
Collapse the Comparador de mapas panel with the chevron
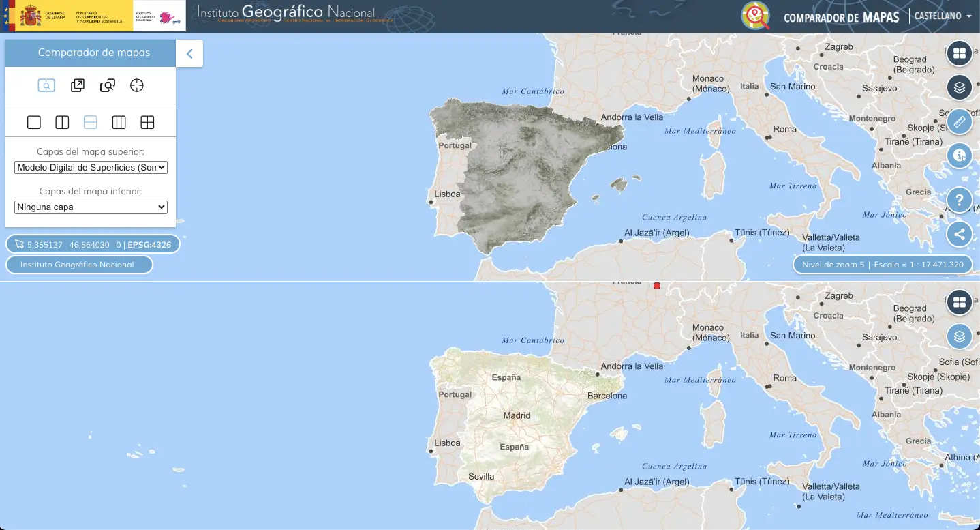click(189, 53)
